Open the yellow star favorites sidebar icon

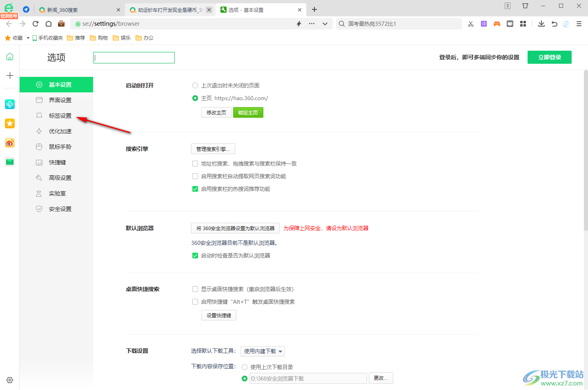pos(10,123)
